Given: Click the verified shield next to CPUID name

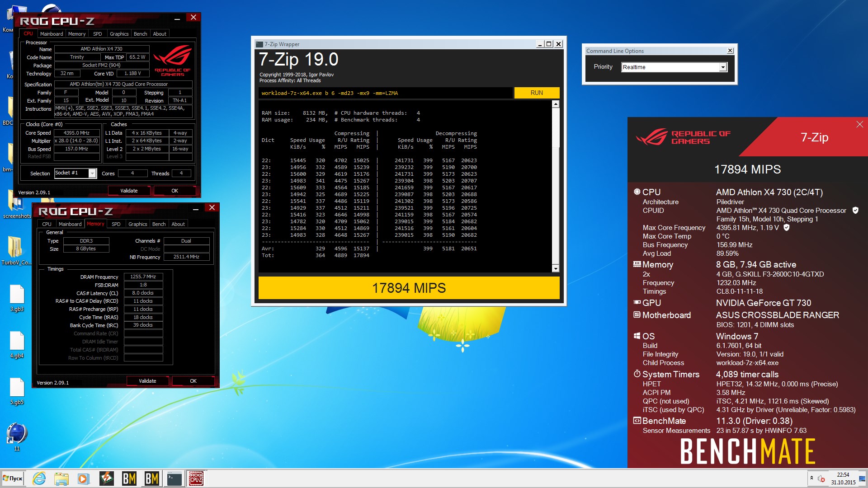Looking at the screenshot, I should pos(855,210).
